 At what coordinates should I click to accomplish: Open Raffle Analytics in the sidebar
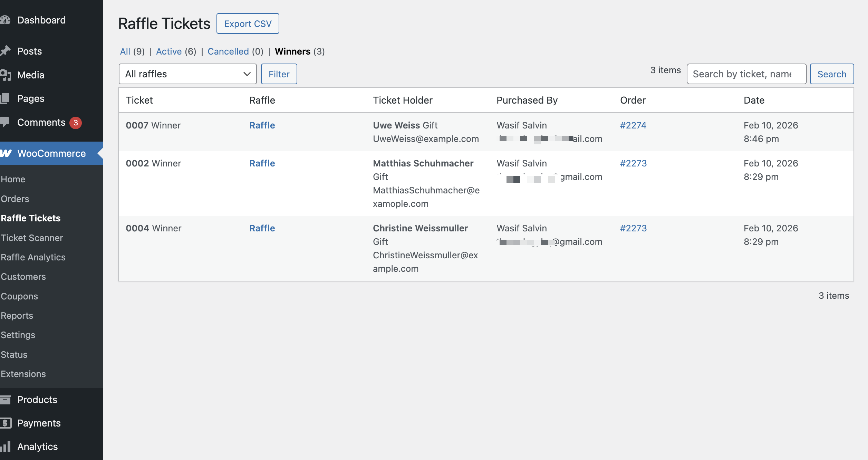tap(33, 257)
